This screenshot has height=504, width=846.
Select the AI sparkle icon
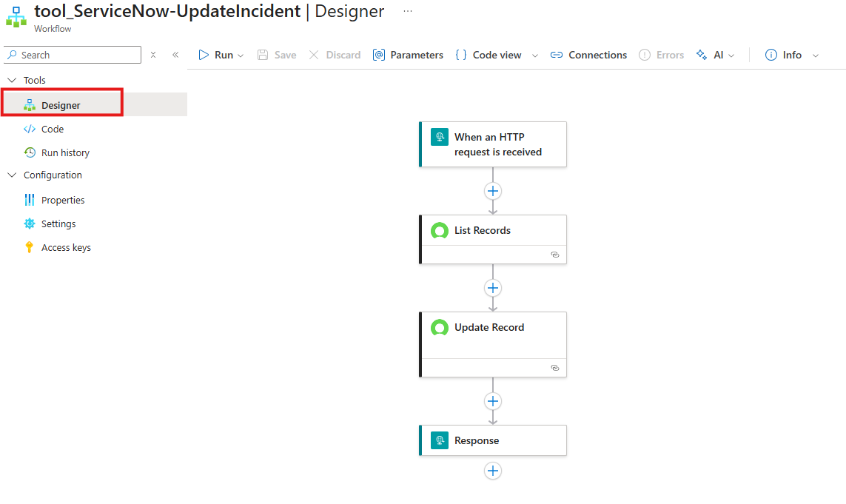tap(701, 54)
